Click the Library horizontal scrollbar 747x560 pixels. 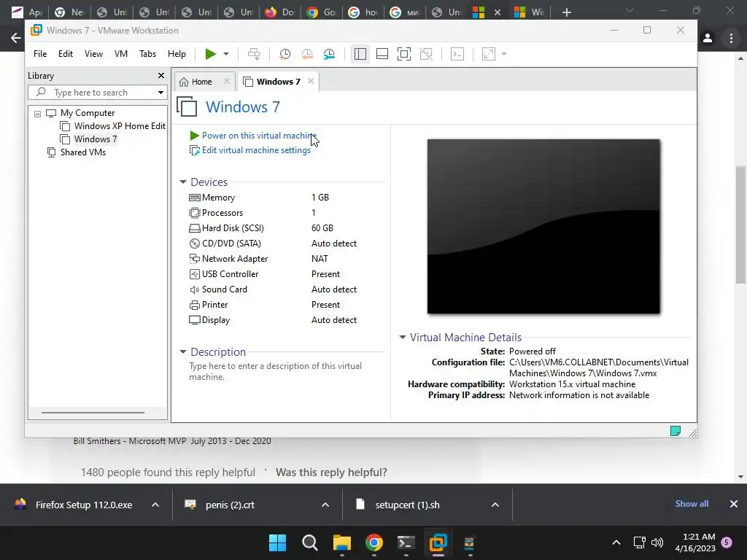pyautogui.click(x=93, y=413)
